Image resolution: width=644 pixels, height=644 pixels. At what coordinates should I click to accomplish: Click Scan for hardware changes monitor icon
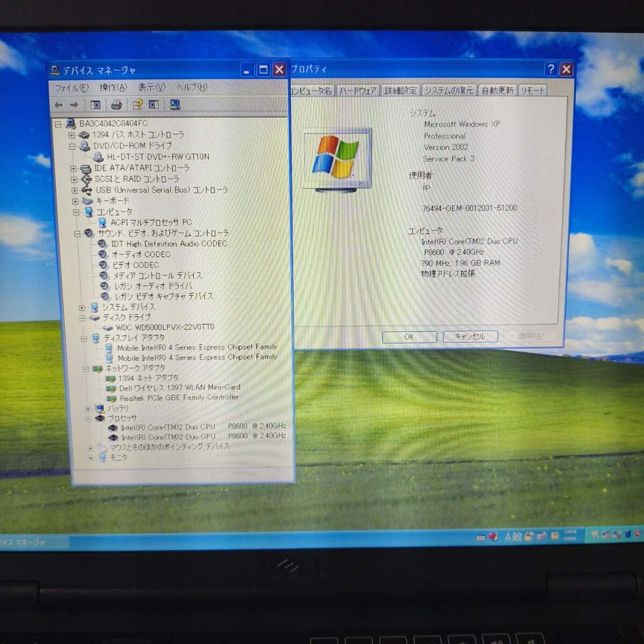click(x=175, y=105)
